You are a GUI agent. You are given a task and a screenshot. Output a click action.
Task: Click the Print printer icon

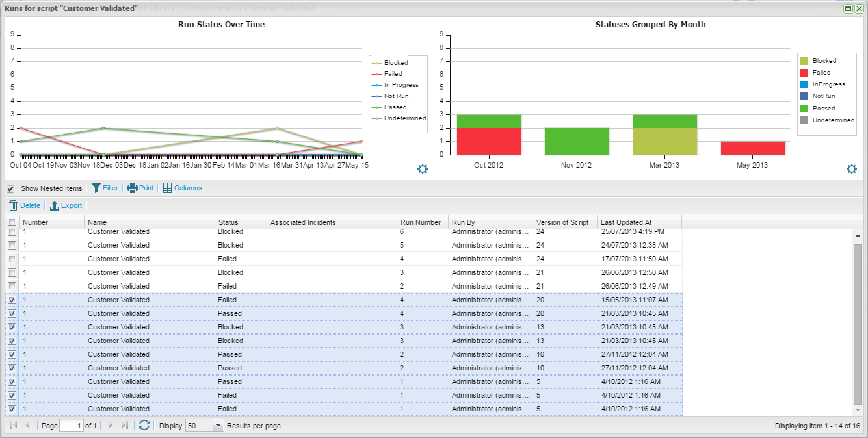click(x=133, y=188)
